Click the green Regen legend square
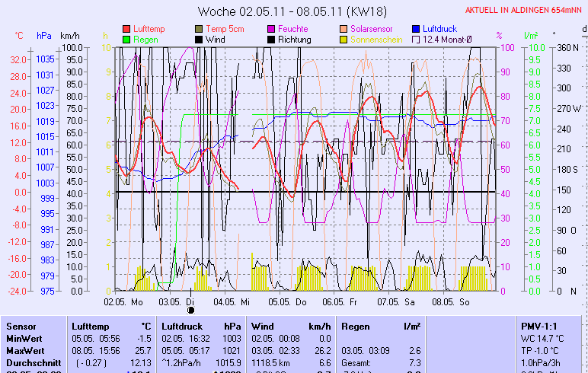 pos(126,40)
